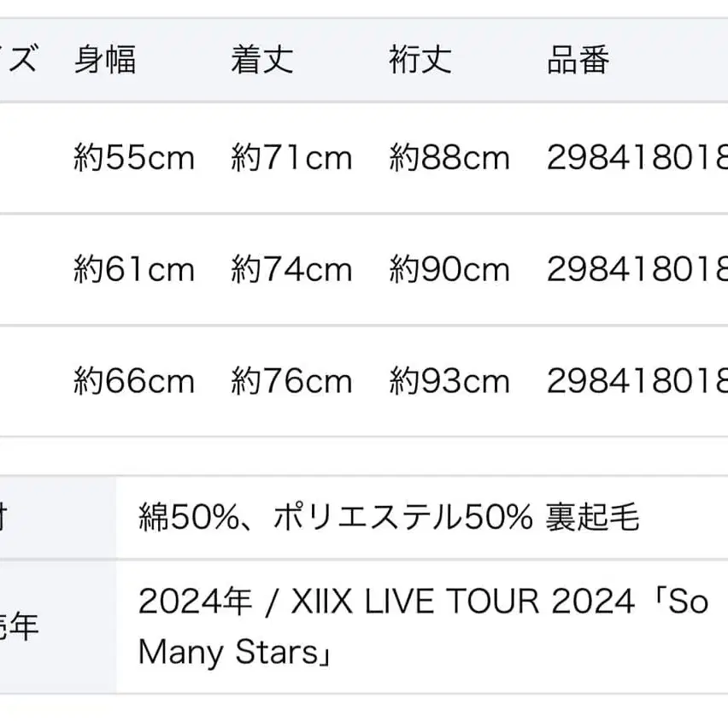Screen dimensions: 728x728
Task: Click the 着丈 column header
Action: coord(261,61)
